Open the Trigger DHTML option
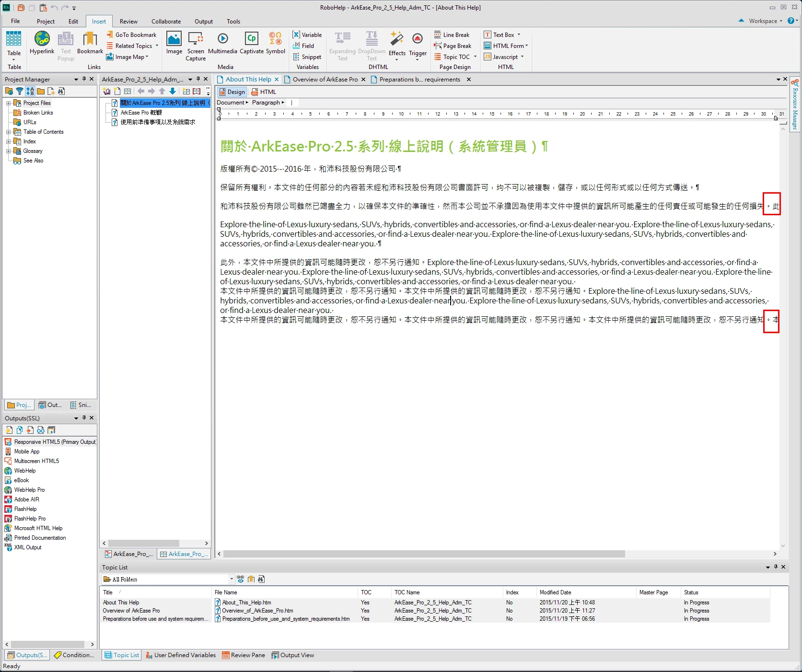802x672 pixels. tap(418, 45)
